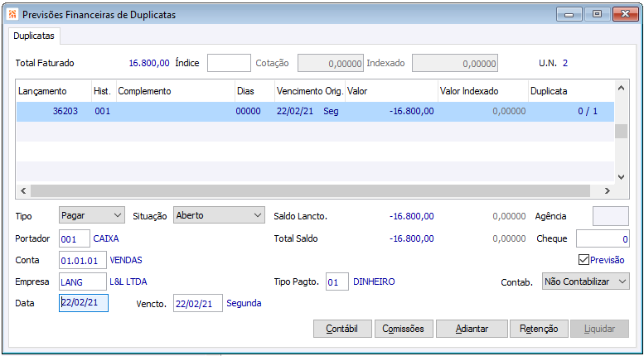Toggle the Previsão checkbox
The image size is (644, 356).
pos(583,260)
